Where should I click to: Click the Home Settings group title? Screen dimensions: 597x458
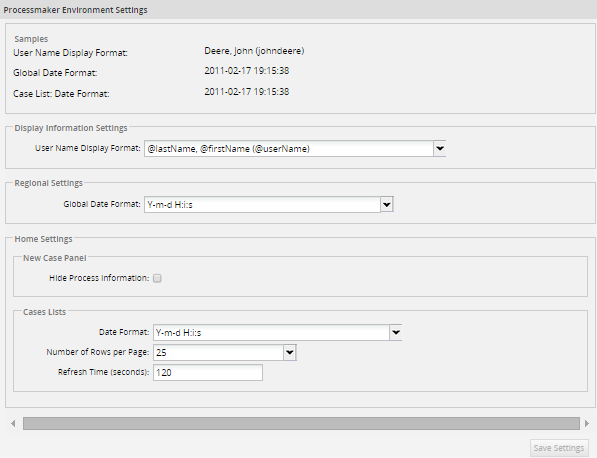(x=43, y=239)
